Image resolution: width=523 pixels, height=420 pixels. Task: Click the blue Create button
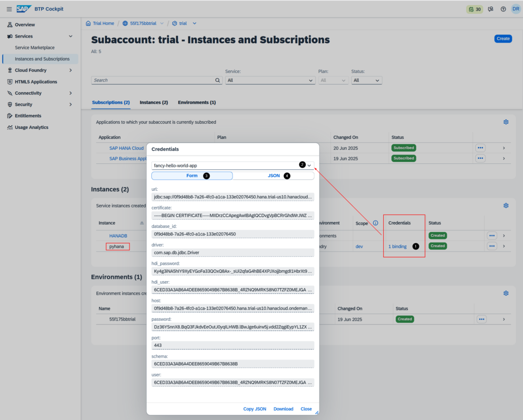(x=503, y=39)
